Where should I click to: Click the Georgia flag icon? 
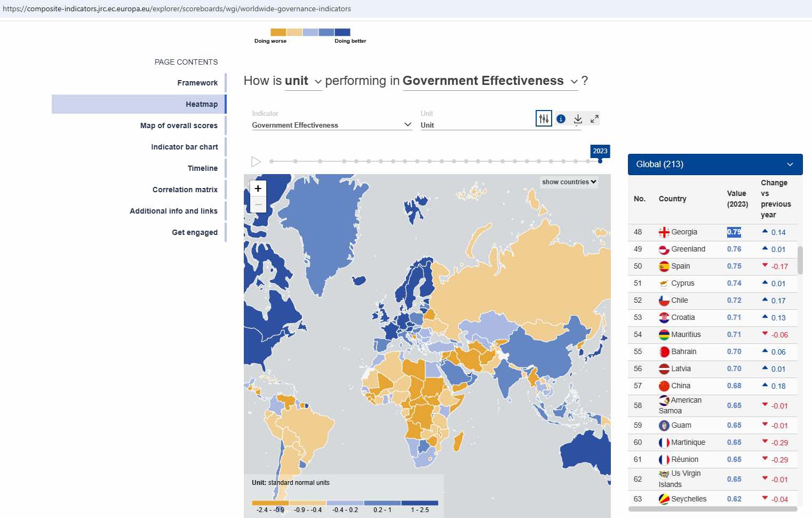coord(664,232)
